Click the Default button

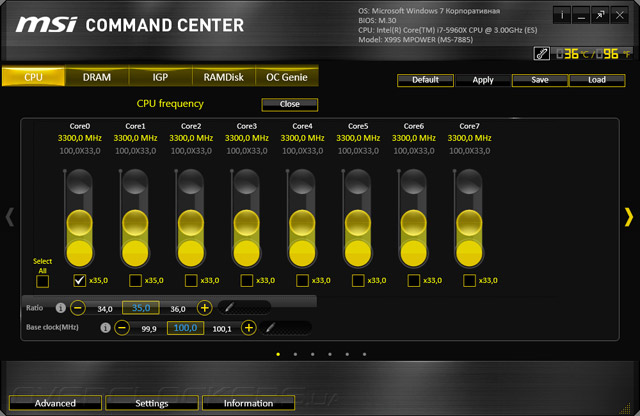pos(425,80)
